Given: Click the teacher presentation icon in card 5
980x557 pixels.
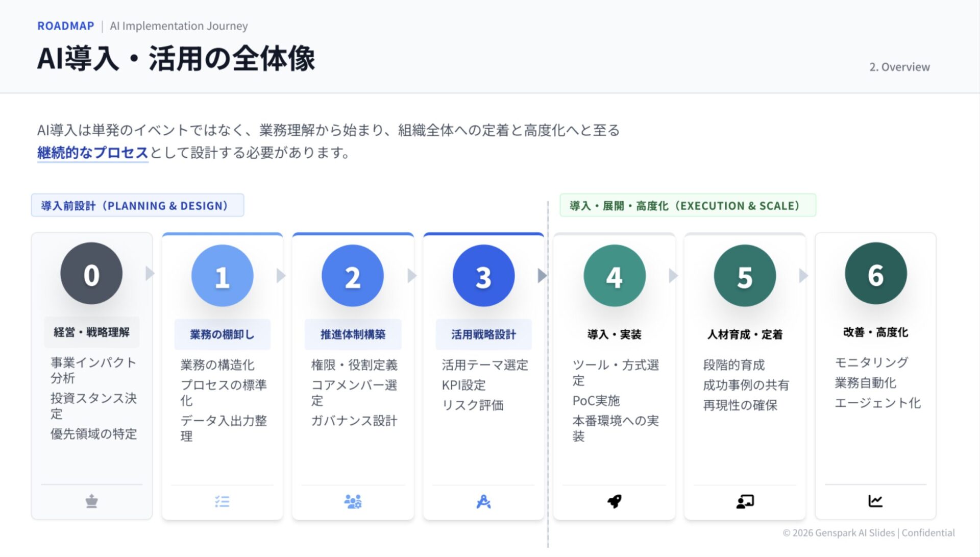Looking at the screenshot, I should click(x=745, y=502).
